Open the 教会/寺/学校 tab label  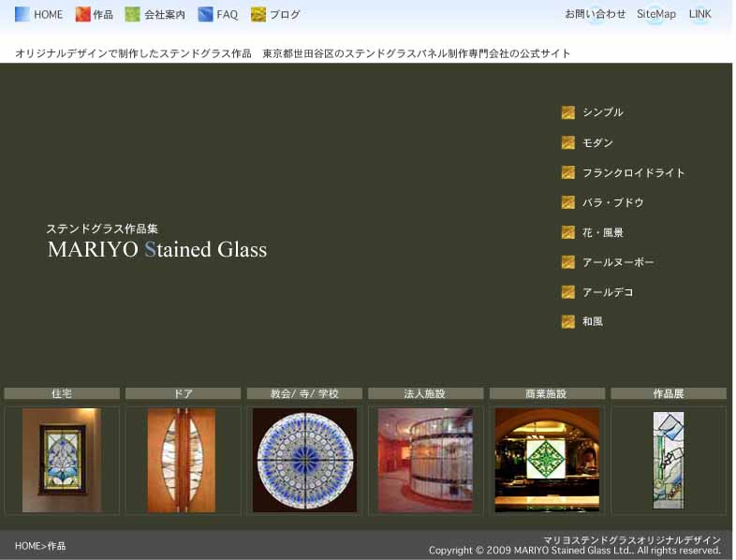click(x=304, y=393)
